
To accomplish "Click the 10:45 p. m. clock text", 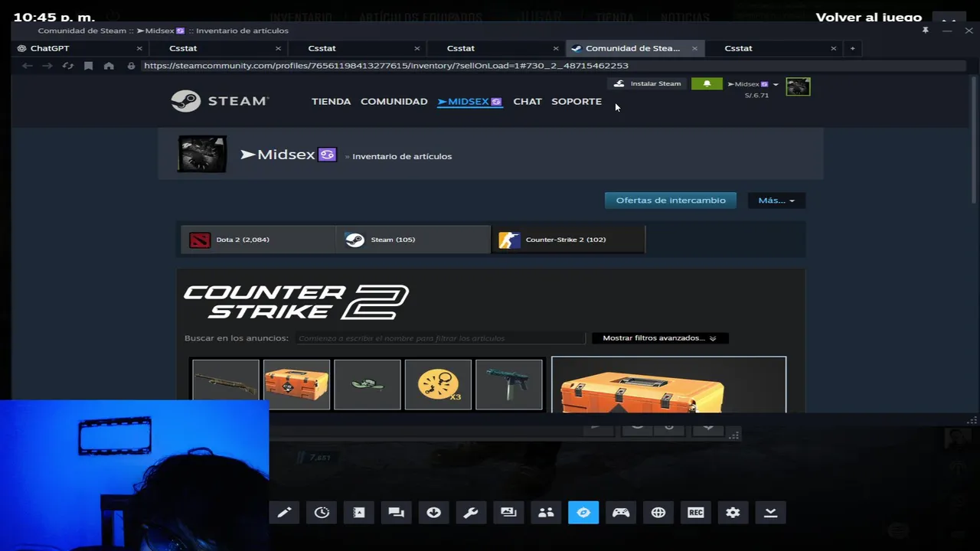I will click(x=54, y=18).
